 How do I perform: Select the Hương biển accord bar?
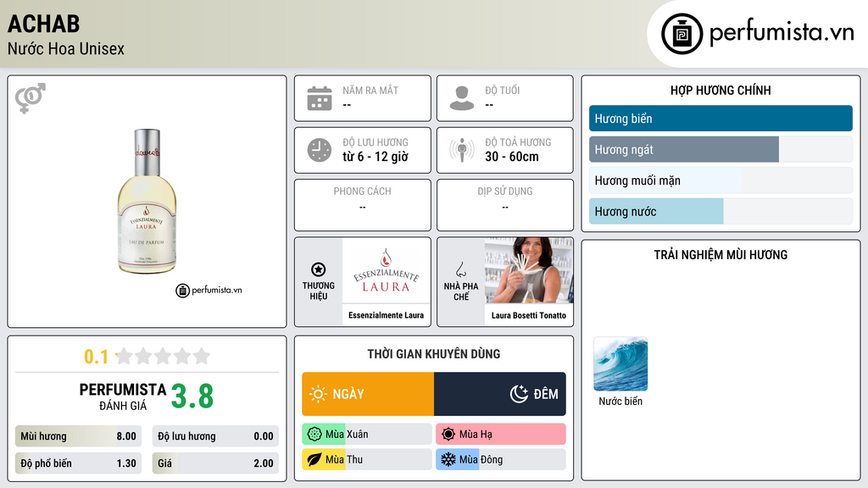[721, 119]
